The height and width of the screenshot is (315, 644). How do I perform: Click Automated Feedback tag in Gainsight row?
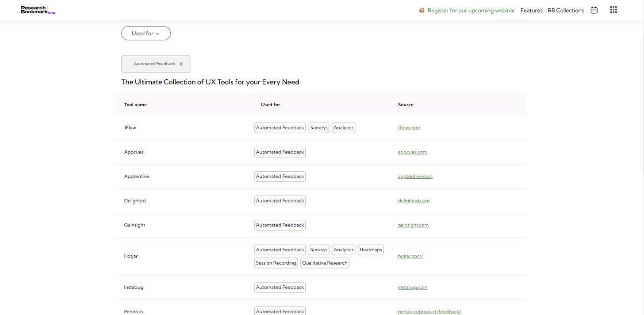pyautogui.click(x=280, y=225)
